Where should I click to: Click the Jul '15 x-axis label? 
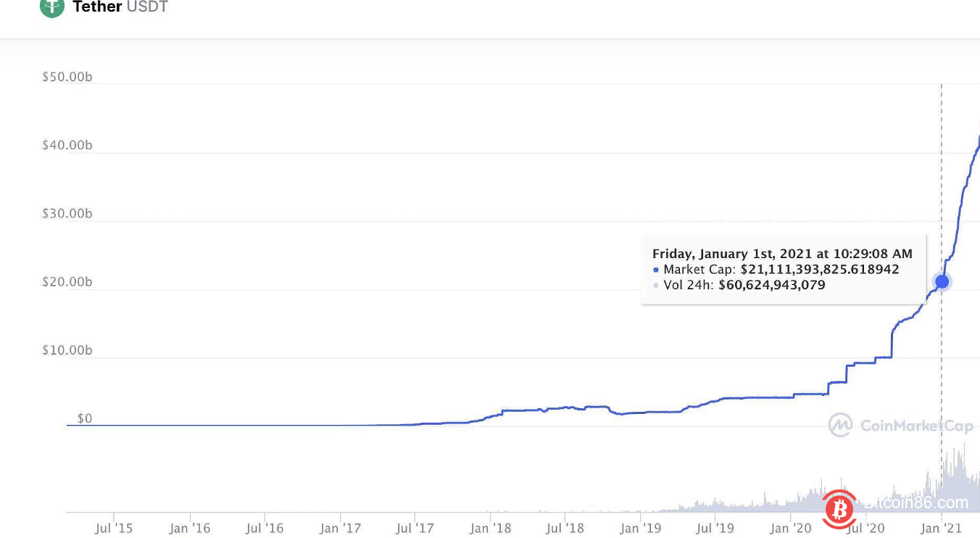114,528
